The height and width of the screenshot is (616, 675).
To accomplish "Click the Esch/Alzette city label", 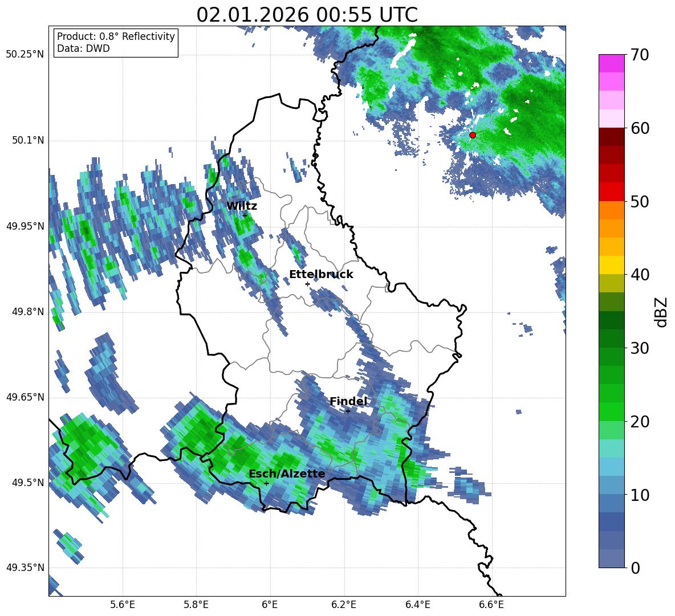I will coord(287,474).
